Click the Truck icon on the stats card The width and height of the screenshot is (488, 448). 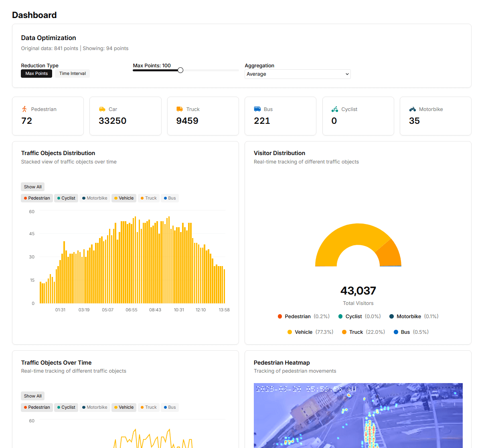click(180, 109)
